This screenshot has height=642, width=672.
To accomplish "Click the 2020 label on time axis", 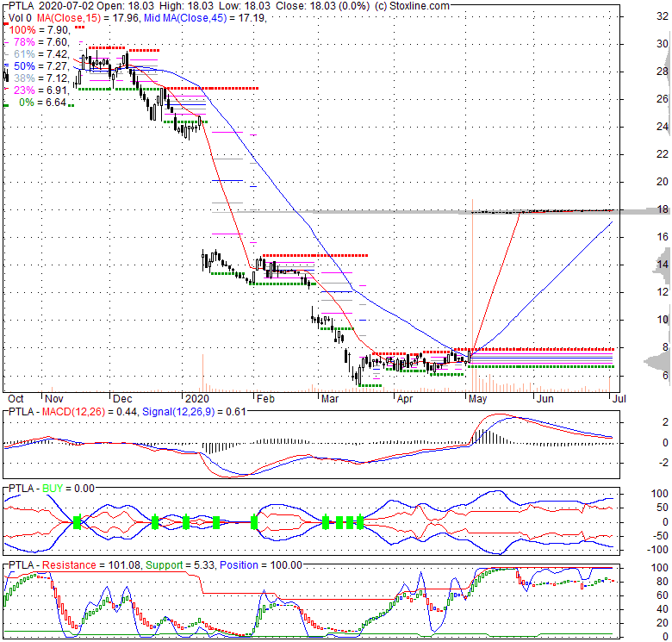I will tap(197, 399).
